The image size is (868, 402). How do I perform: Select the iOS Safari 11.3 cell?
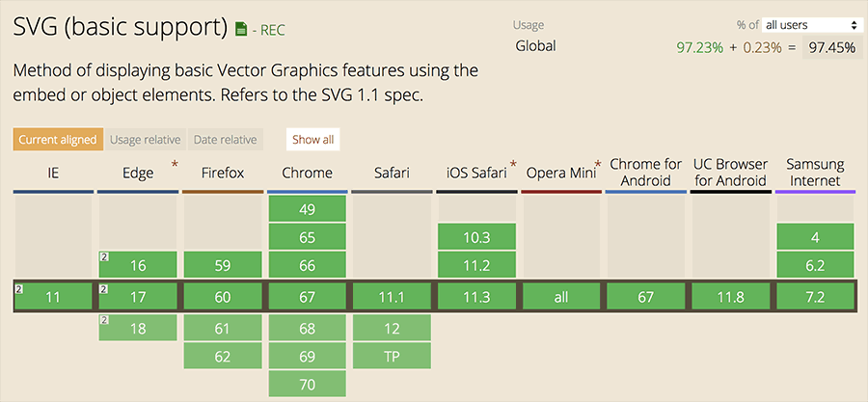tap(476, 297)
